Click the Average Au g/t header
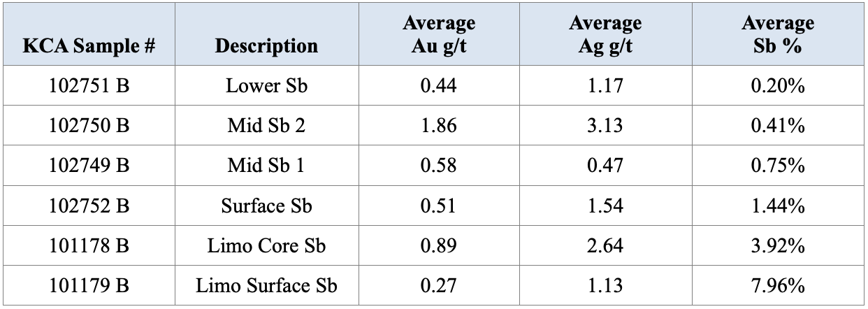The image size is (868, 309). (439, 35)
